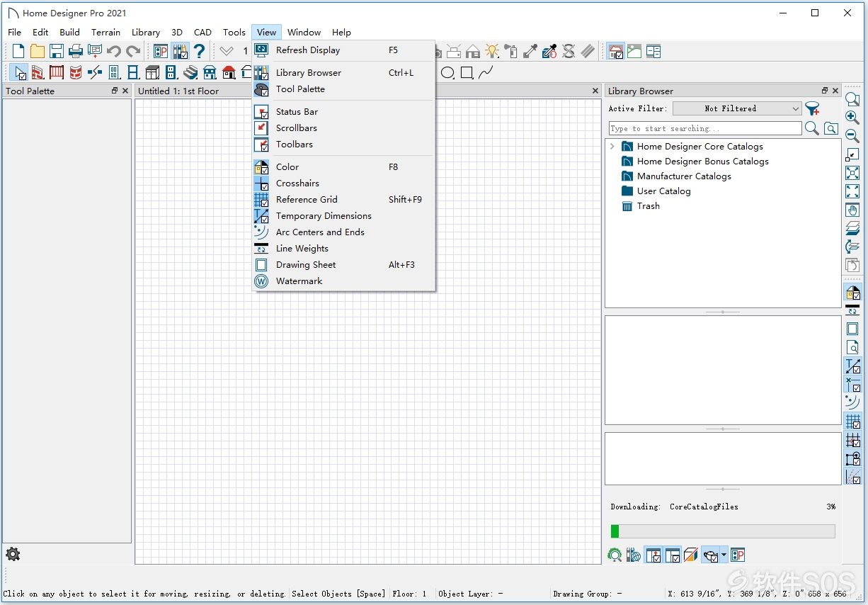Open the File menu
868x605 pixels.
click(x=15, y=32)
